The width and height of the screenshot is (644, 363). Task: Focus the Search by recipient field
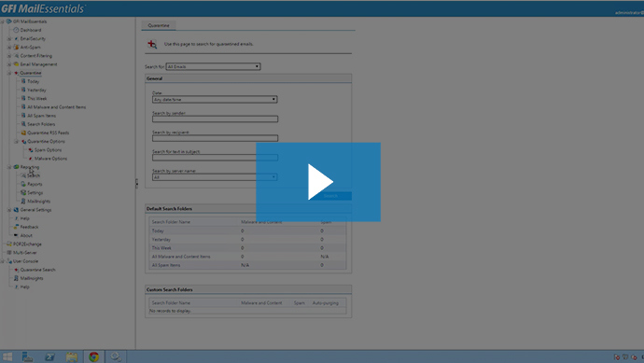[215, 138]
